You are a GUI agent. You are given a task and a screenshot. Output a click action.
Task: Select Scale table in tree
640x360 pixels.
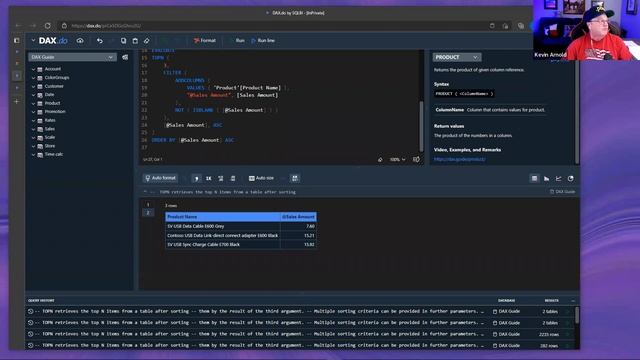[x=49, y=137]
